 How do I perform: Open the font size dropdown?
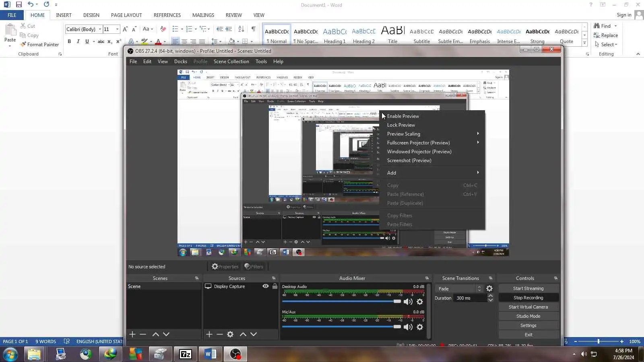(x=117, y=29)
